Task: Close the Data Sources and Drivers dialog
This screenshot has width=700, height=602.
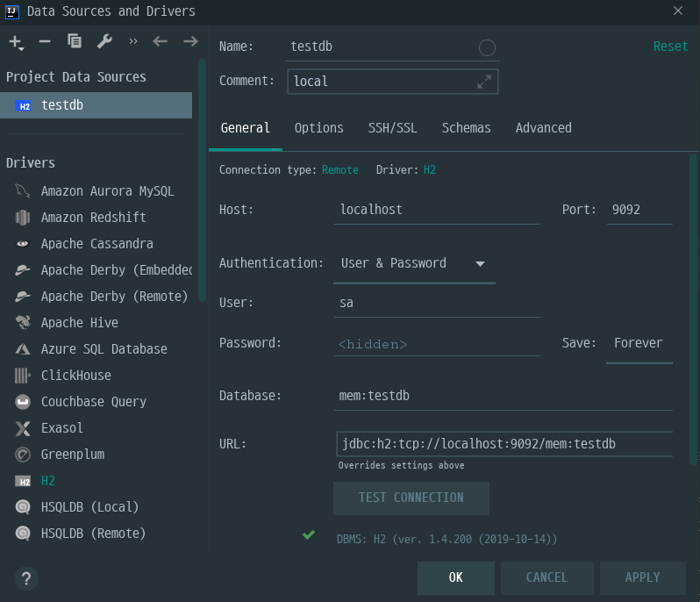Action: click(x=678, y=11)
